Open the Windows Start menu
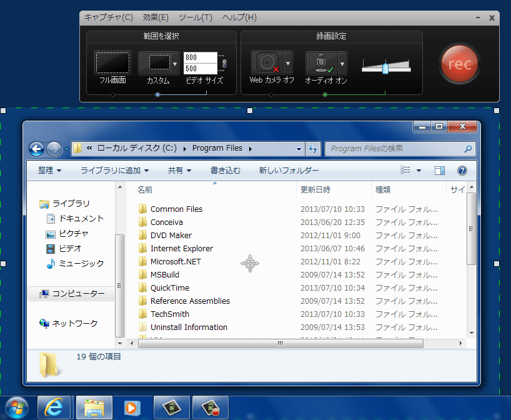The width and height of the screenshot is (511, 420). (17, 407)
